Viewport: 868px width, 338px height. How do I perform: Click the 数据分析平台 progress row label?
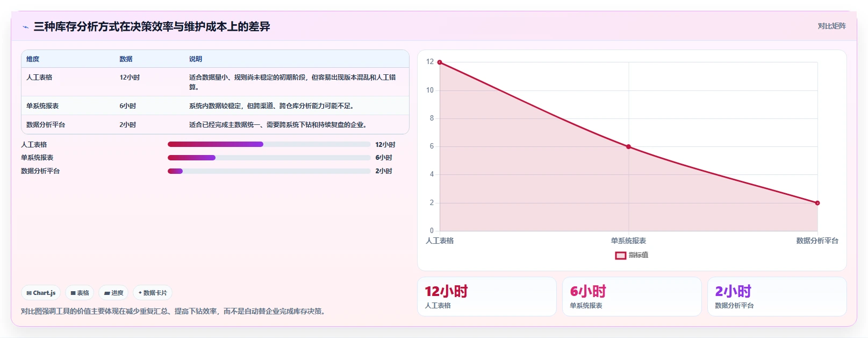click(40, 171)
